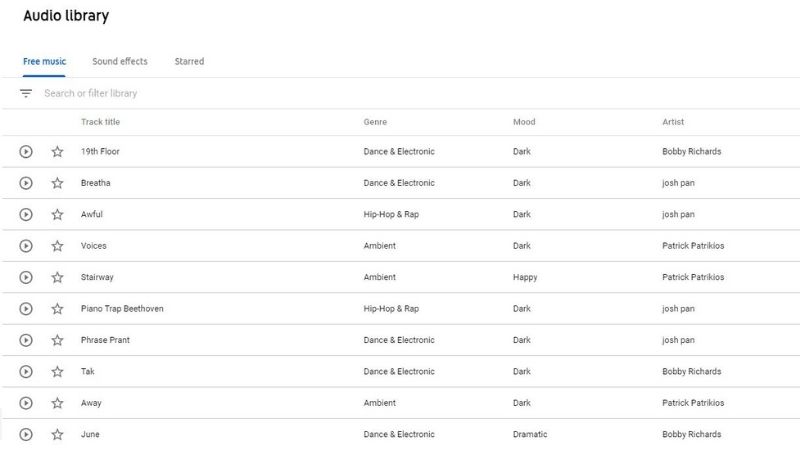The height and width of the screenshot is (450, 800).
Task: Sort by the Track title column header
Action: pyautogui.click(x=101, y=122)
